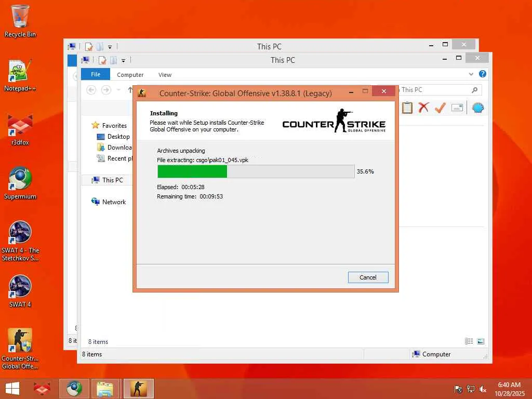Open front window Quick Access Toolbar dropdown

pos(124,61)
